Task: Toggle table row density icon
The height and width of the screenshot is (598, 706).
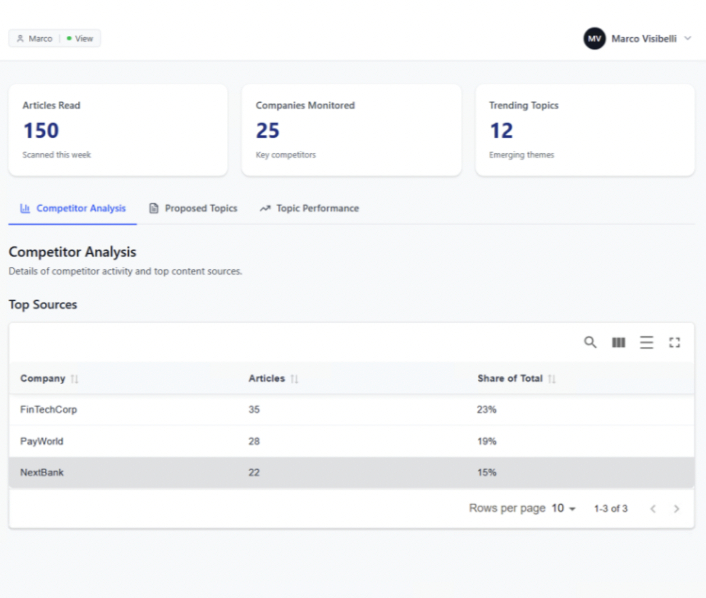Action: (x=646, y=342)
